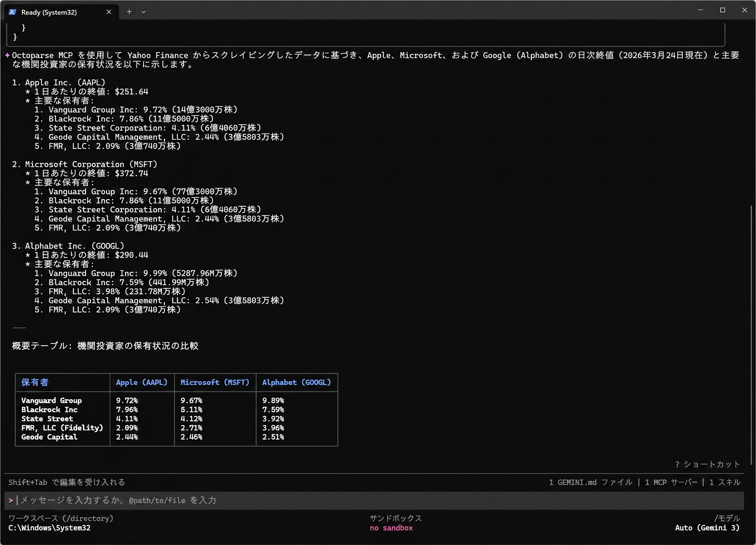Click 'Shift+Tab で編集を受け入れる' hint

pos(67,482)
